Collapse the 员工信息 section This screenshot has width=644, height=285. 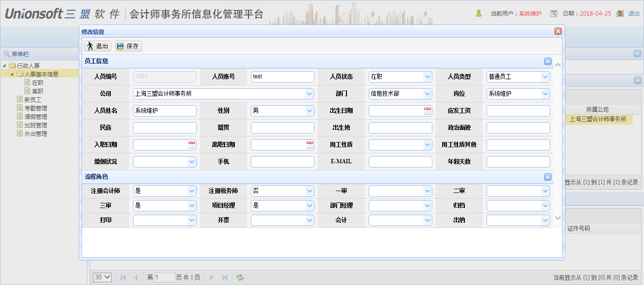pyautogui.click(x=547, y=61)
